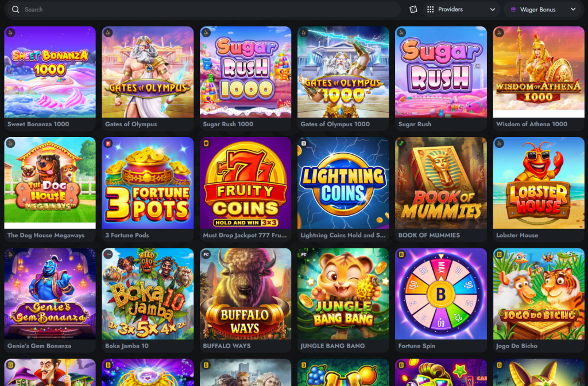This screenshot has height=386, width=588.
Task: Expand the Providers dropdown
Action: [461, 9]
